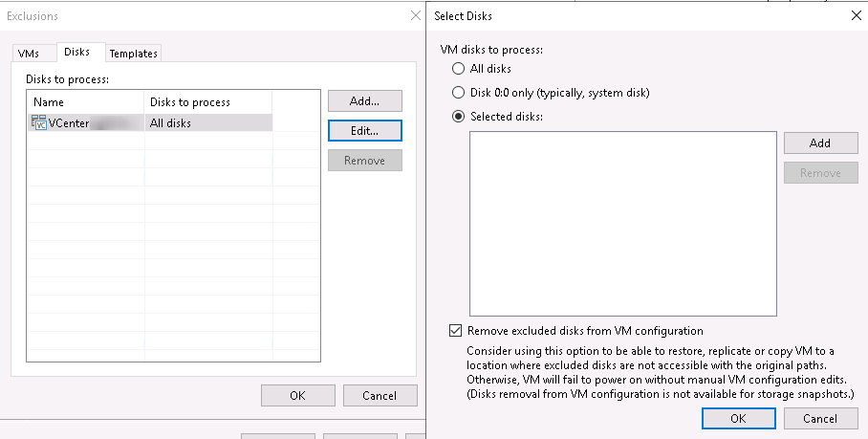868x439 pixels.
Task: Choose Disk 0:0 only option
Action: [x=459, y=93]
